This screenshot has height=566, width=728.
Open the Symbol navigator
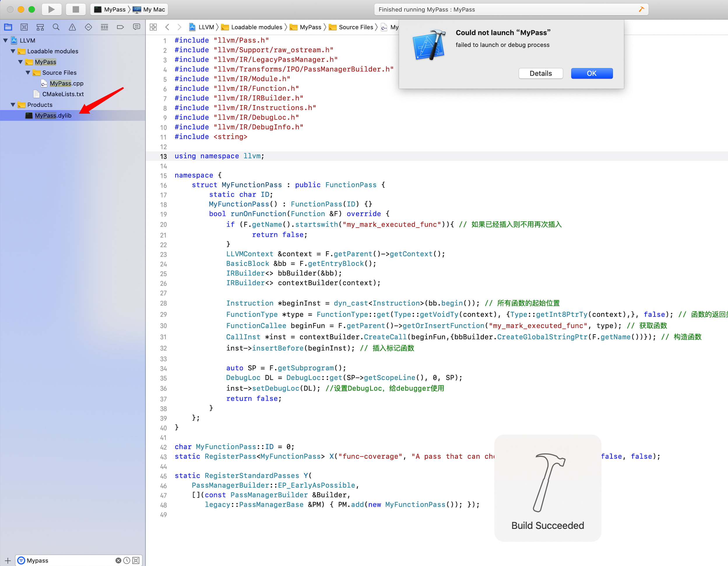40,27
